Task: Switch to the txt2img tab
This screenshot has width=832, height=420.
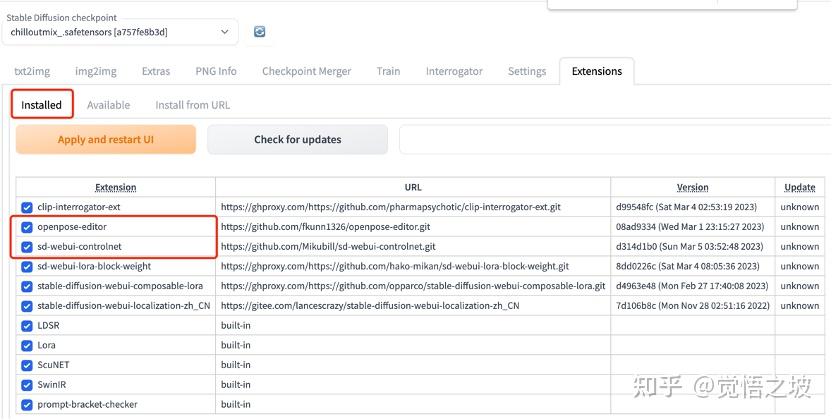Action: coord(32,71)
